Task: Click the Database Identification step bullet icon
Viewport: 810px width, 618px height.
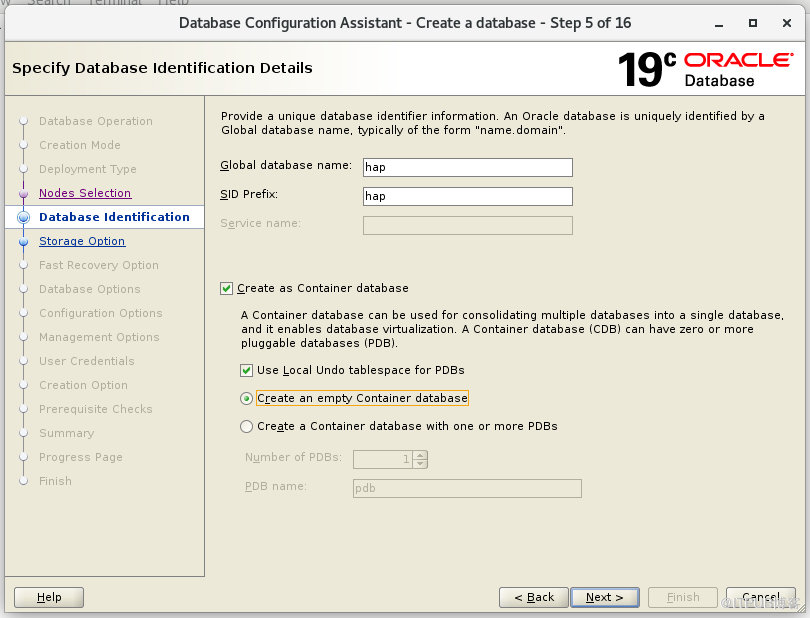Action: [23, 217]
